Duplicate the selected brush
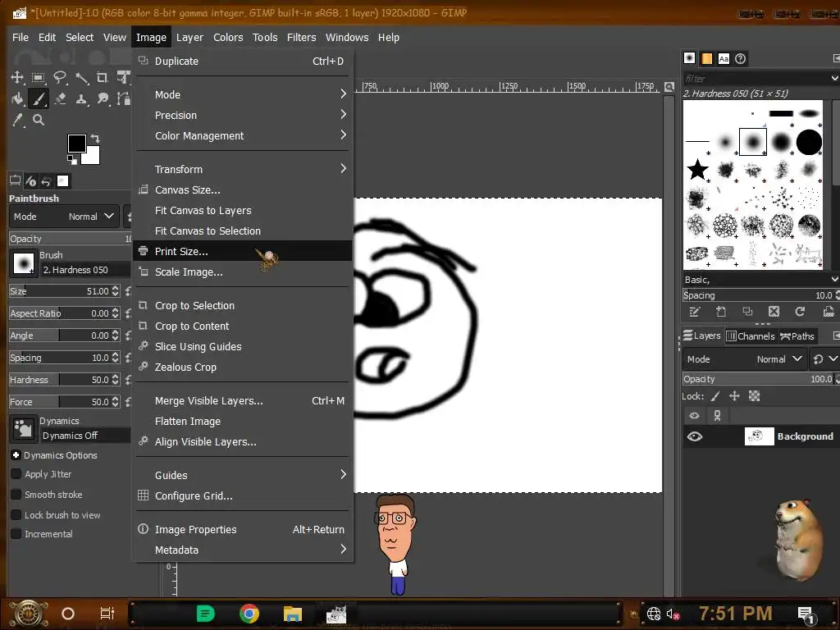840x630 pixels. pos(747,312)
